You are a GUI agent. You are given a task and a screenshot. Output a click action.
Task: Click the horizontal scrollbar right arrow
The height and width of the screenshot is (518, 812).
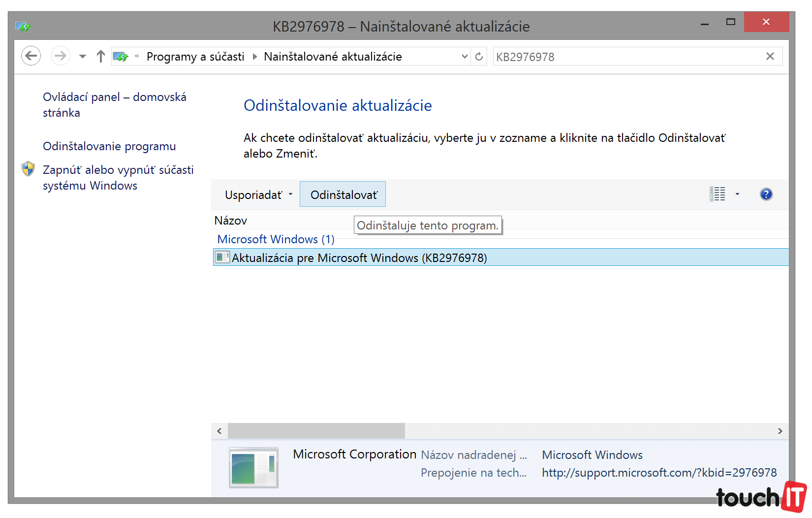pos(780,431)
